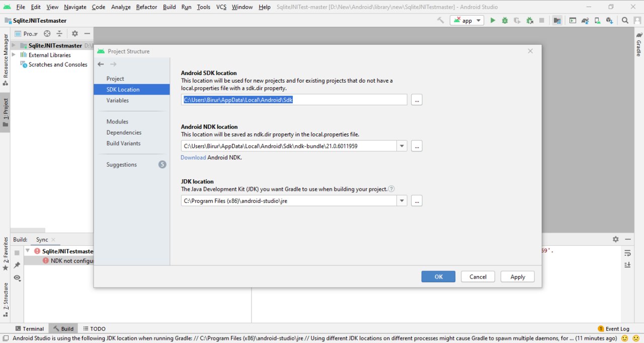Expand the Android NDK location dropdown

click(402, 146)
